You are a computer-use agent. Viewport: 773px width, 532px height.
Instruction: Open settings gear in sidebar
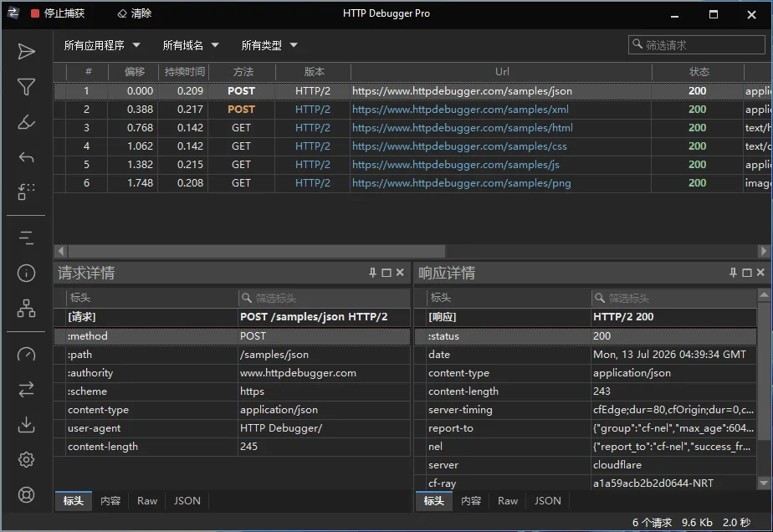26,459
